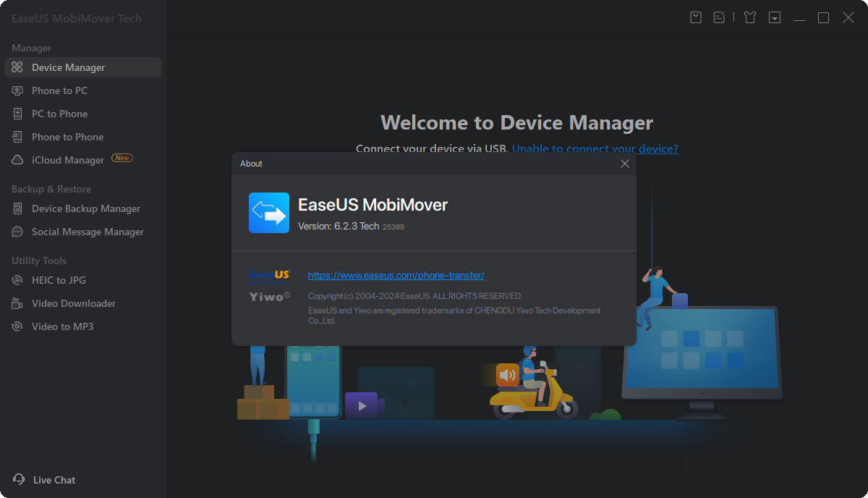Click the EaseUS MobiMover logo icon
The height and width of the screenshot is (498, 868).
click(269, 213)
